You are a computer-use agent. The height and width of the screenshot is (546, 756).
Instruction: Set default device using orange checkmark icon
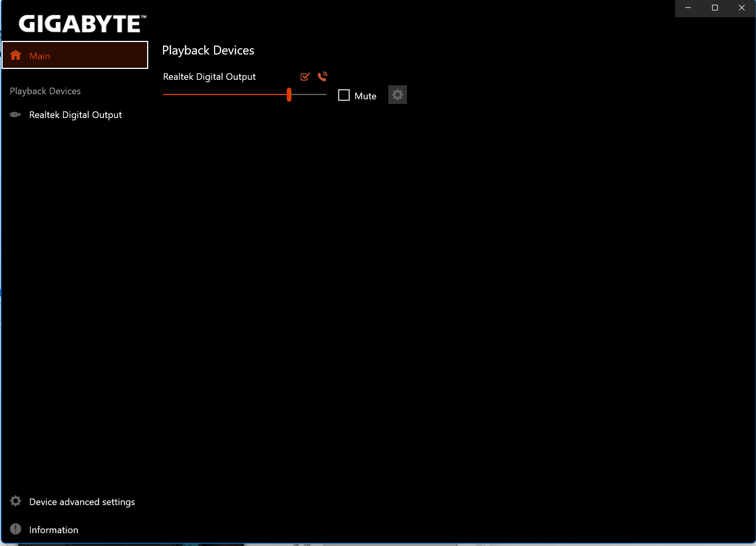[305, 77]
